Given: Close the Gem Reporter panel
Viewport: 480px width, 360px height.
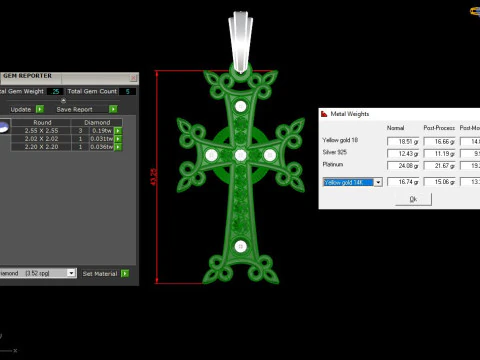Looking at the screenshot, I should [133, 78].
